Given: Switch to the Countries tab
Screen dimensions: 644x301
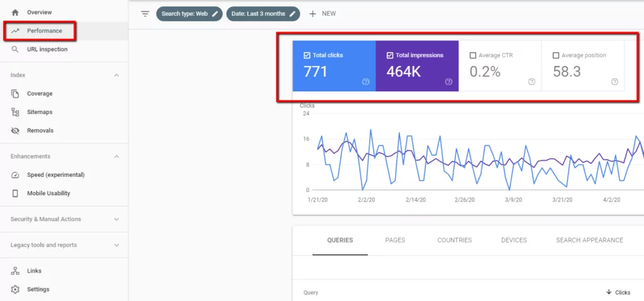Looking at the screenshot, I should coord(454,240).
